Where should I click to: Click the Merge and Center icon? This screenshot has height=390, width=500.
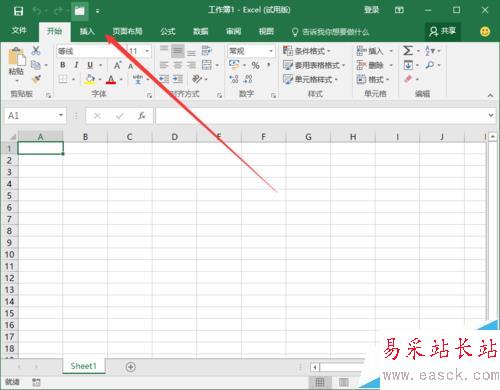207,65
